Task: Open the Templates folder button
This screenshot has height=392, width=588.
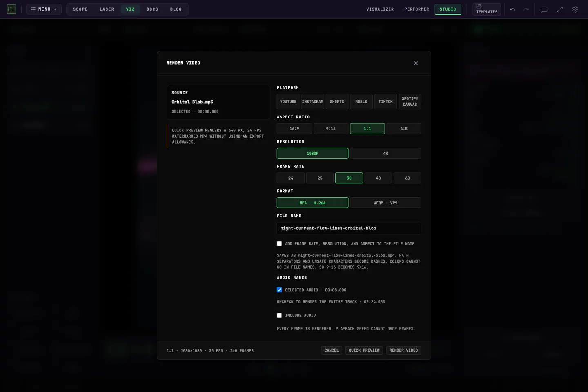Action: click(487, 9)
